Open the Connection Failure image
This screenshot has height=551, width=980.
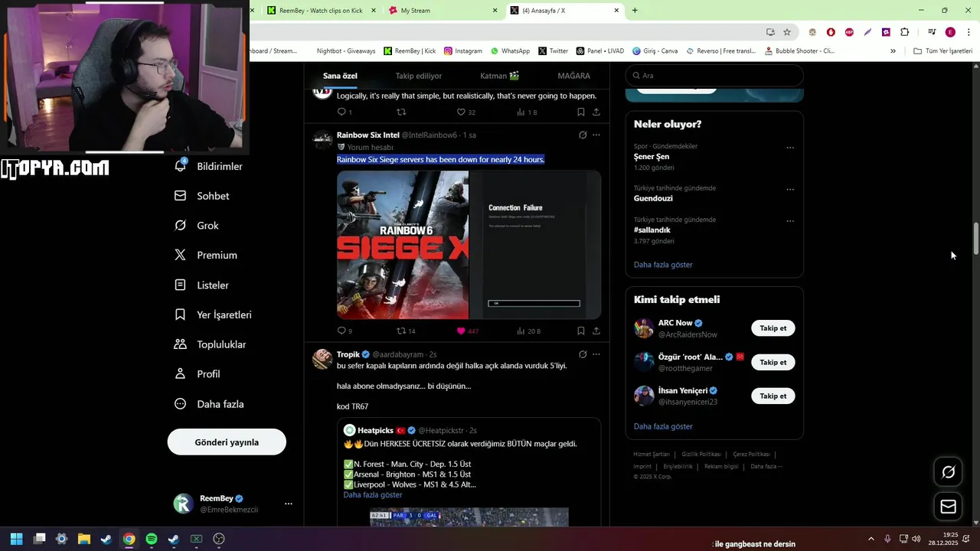coord(535,245)
